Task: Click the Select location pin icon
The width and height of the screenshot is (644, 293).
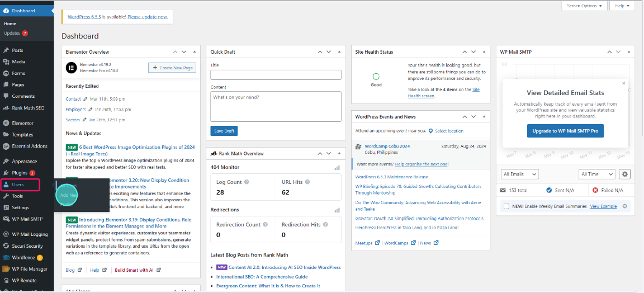Action: click(430, 131)
